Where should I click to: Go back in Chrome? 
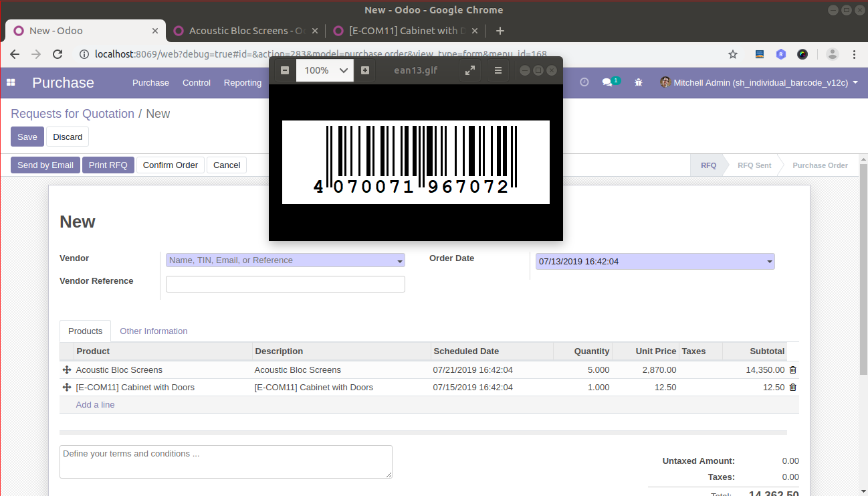click(x=15, y=54)
